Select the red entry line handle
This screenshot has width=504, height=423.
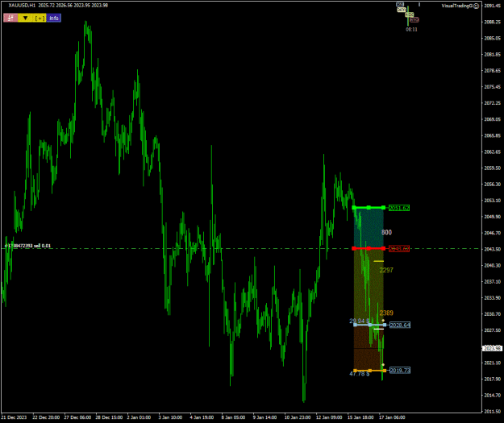tap(369, 248)
